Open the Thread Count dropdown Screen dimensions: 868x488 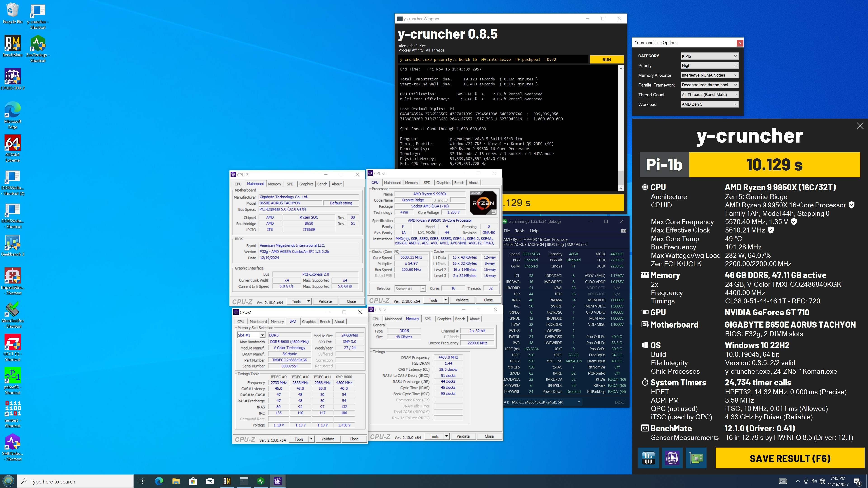[710, 95]
